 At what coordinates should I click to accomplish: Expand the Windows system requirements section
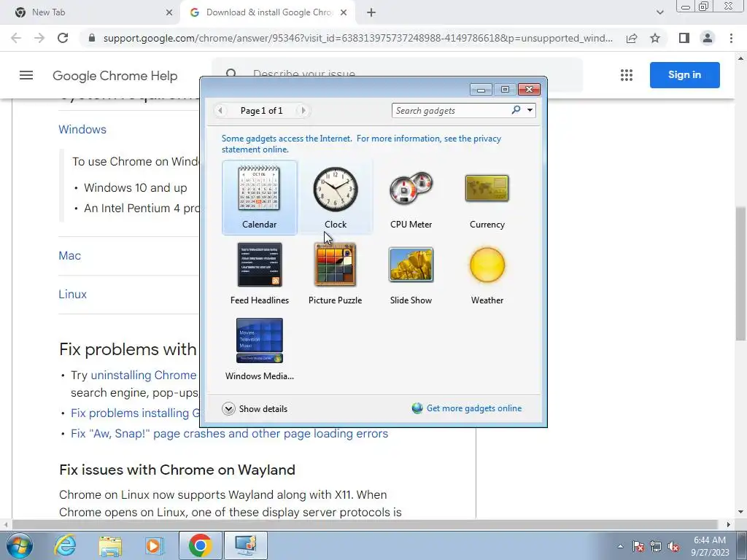pos(82,129)
